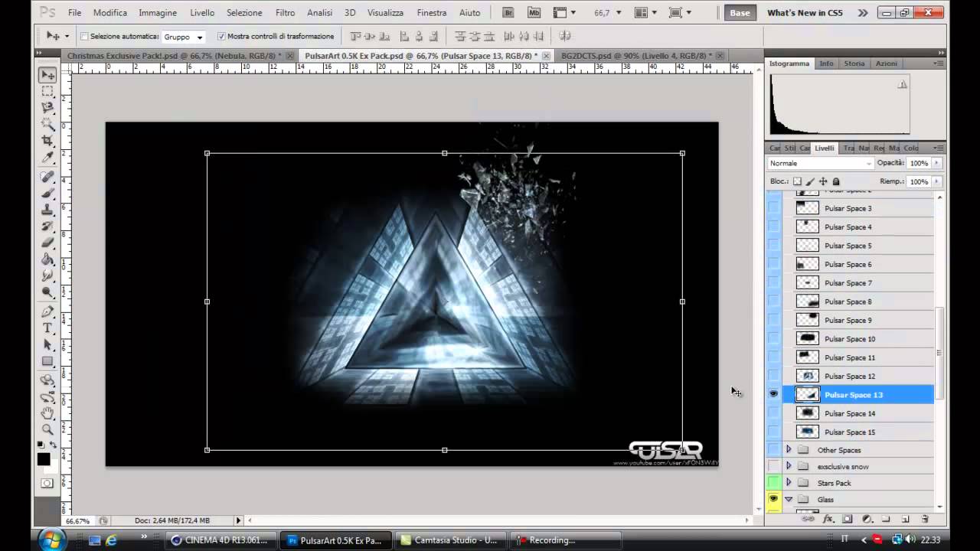
Task: Click the Opacità value field
Action: (x=919, y=163)
